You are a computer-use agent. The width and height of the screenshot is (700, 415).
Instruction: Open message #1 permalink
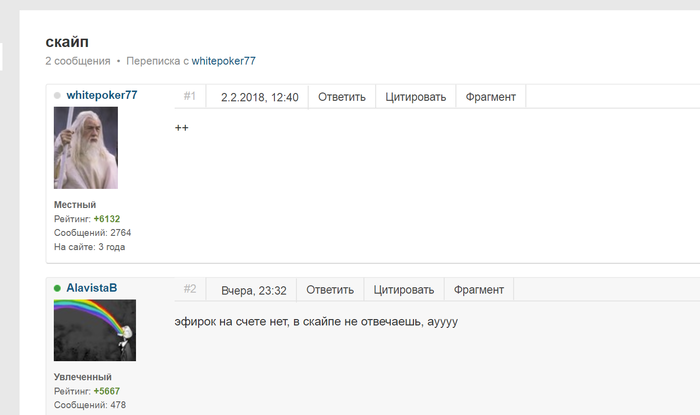click(190, 96)
